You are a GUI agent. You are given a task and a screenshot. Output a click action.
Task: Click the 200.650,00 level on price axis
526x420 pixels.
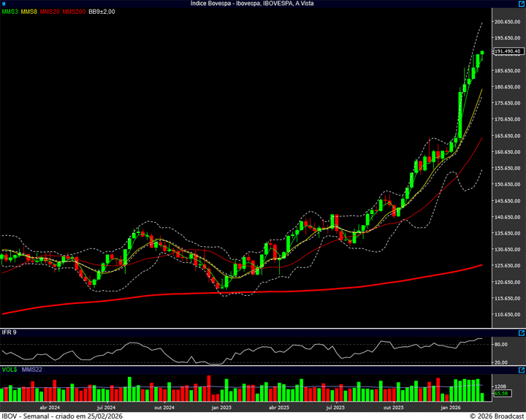pyautogui.click(x=506, y=22)
